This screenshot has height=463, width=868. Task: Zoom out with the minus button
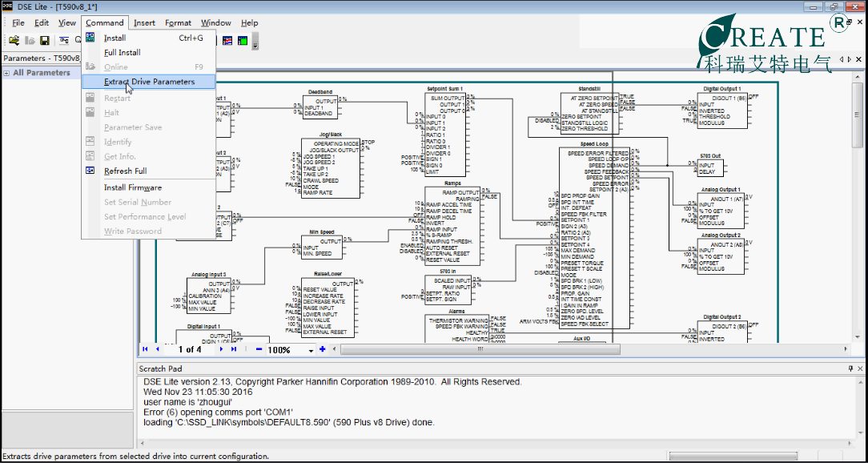(259, 349)
